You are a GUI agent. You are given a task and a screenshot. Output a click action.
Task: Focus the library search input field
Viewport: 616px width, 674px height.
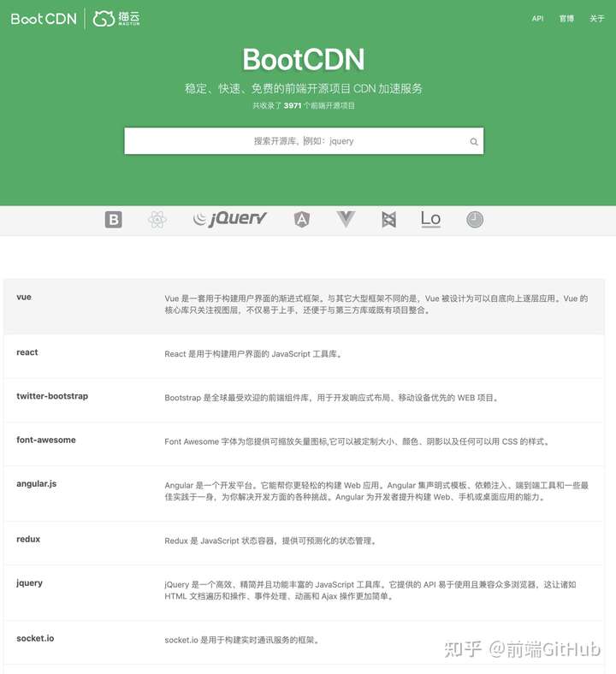tap(304, 141)
